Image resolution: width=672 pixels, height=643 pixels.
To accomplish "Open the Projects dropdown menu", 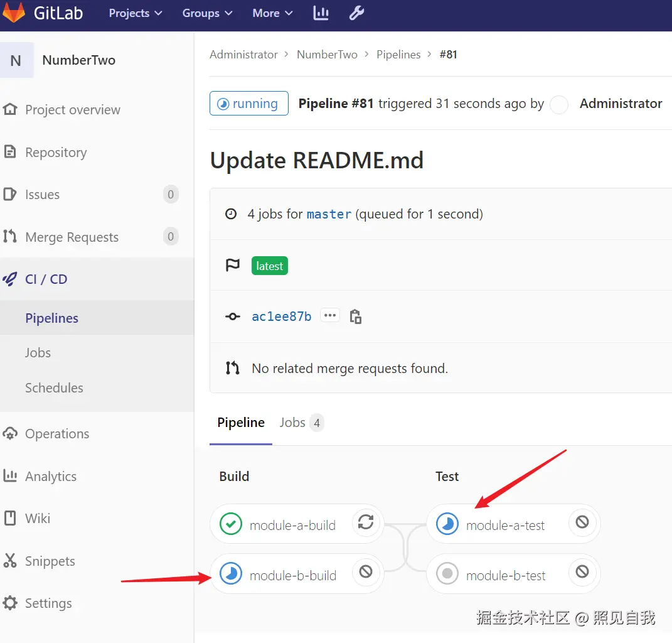I will 136,13.
